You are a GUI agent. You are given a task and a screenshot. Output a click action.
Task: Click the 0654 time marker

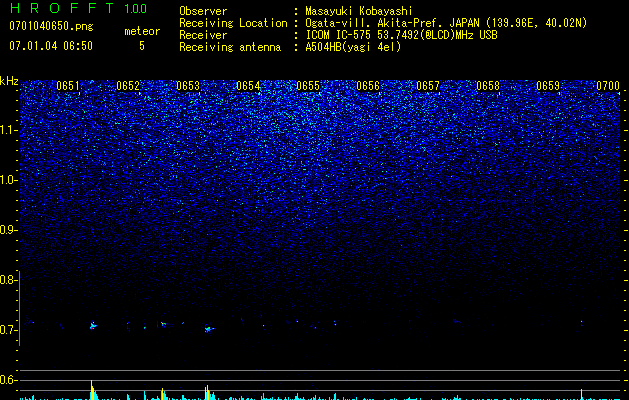coord(248,86)
